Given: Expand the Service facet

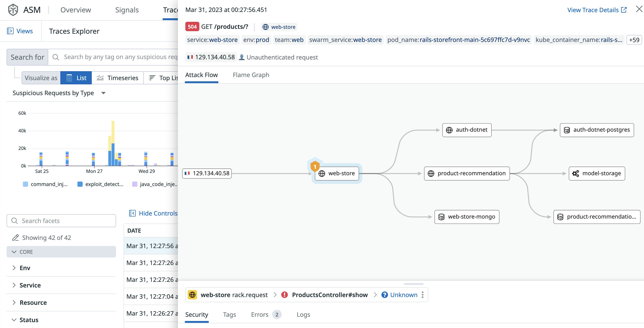Looking at the screenshot, I should 30,285.
